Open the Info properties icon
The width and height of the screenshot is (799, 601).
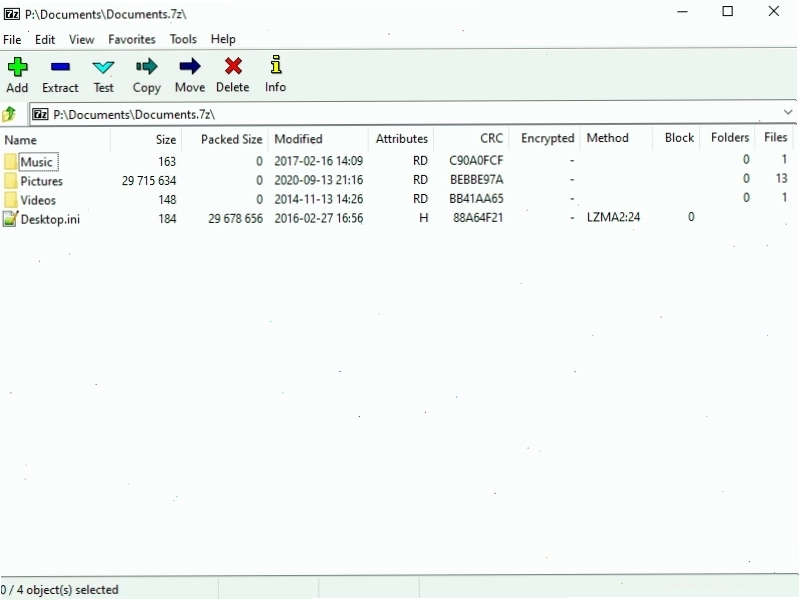point(276,65)
